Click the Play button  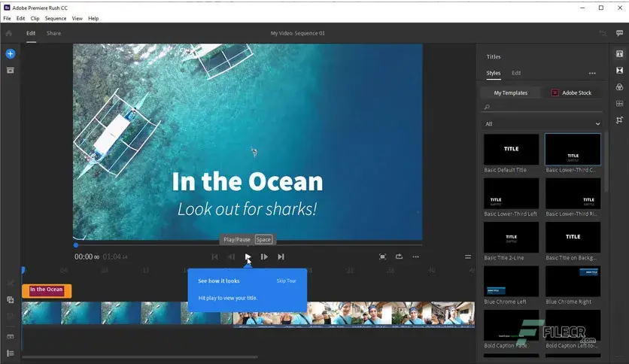click(x=248, y=256)
